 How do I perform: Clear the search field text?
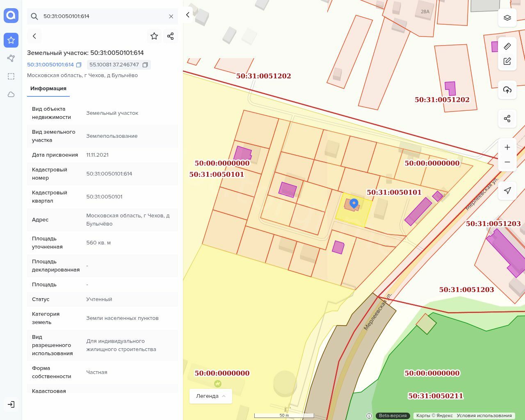coord(171,16)
